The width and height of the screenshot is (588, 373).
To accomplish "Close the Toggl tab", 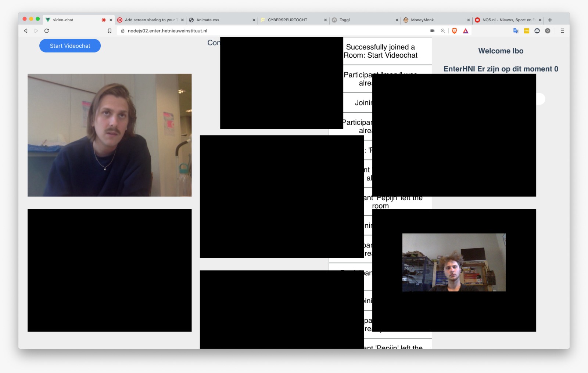I will (397, 20).
